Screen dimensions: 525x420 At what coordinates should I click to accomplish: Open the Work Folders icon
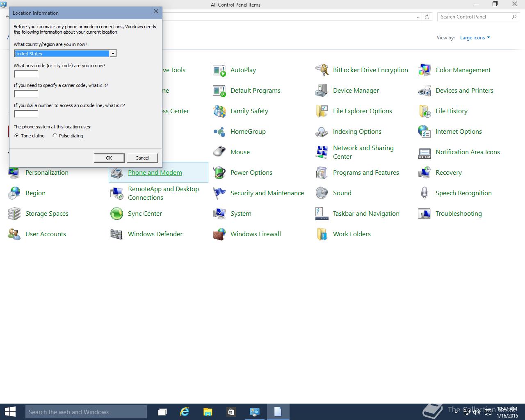click(x=322, y=234)
